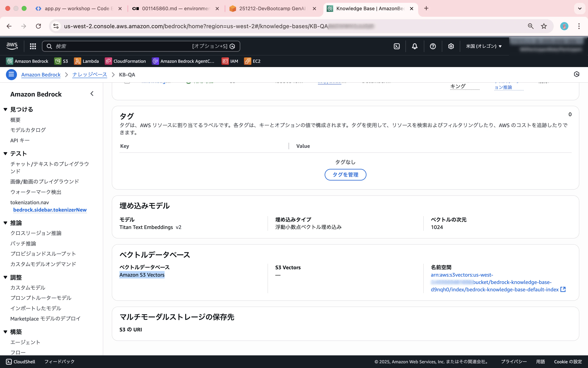The height and width of the screenshot is (368, 588).
Task: Open エージェント sidebar item
Action: point(25,342)
